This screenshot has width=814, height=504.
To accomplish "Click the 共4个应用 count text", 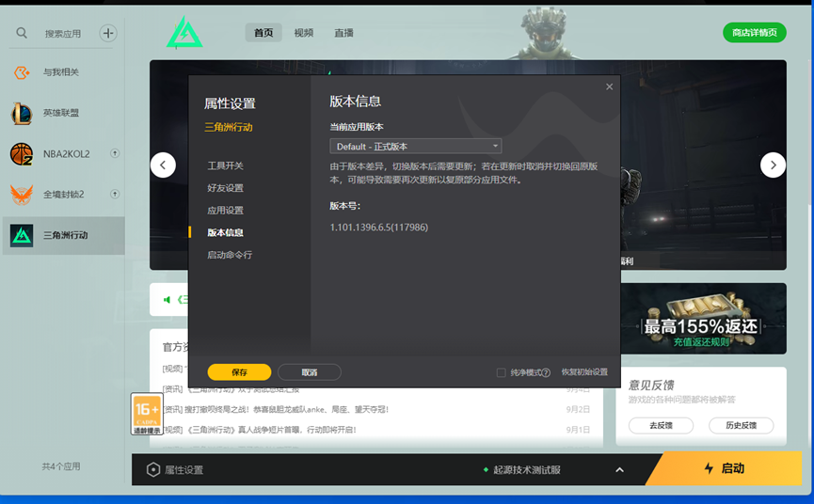I will [x=61, y=466].
